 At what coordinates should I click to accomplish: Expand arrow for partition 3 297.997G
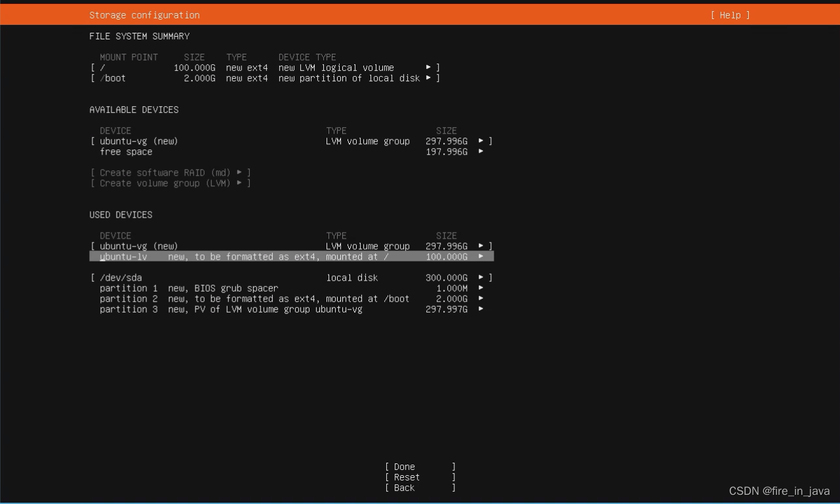point(481,309)
